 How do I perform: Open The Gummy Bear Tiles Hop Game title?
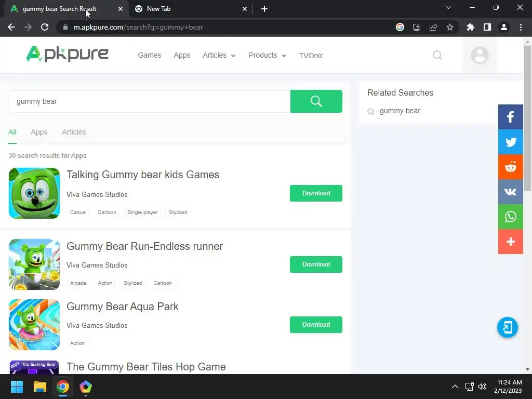pyautogui.click(x=146, y=367)
